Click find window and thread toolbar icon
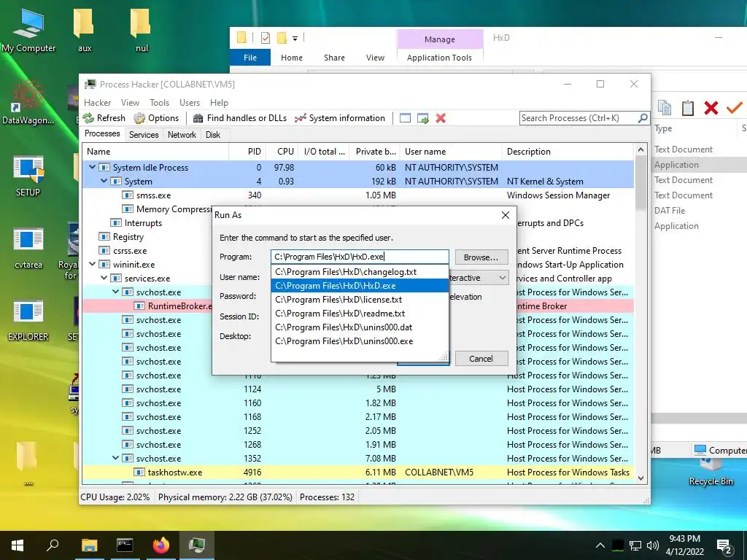747x560 pixels. coord(422,118)
